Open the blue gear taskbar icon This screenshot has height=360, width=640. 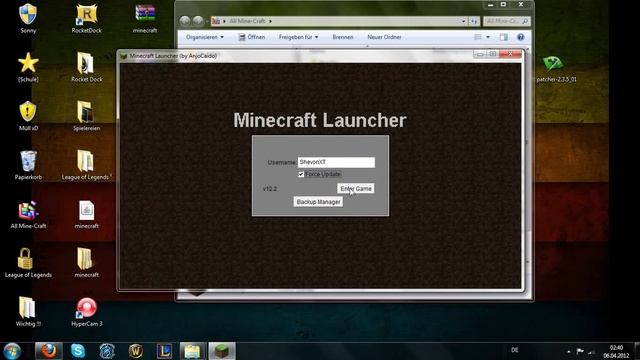coord(107,351)
